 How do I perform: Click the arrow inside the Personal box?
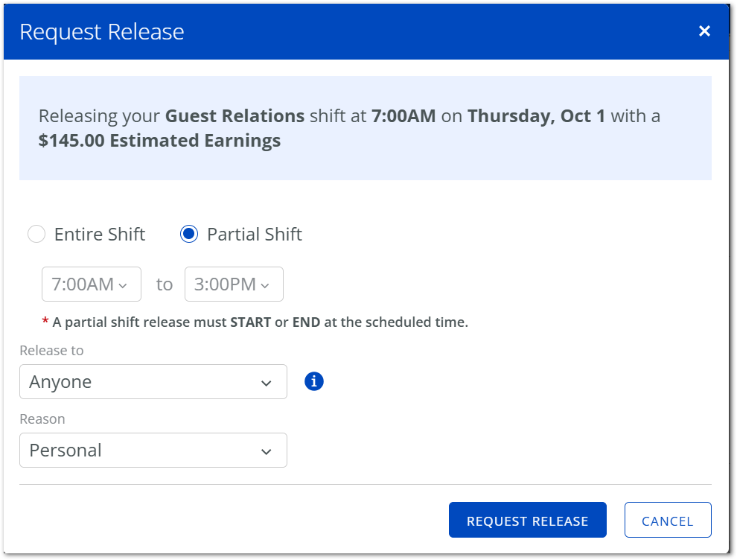click(x=266, y=452)
